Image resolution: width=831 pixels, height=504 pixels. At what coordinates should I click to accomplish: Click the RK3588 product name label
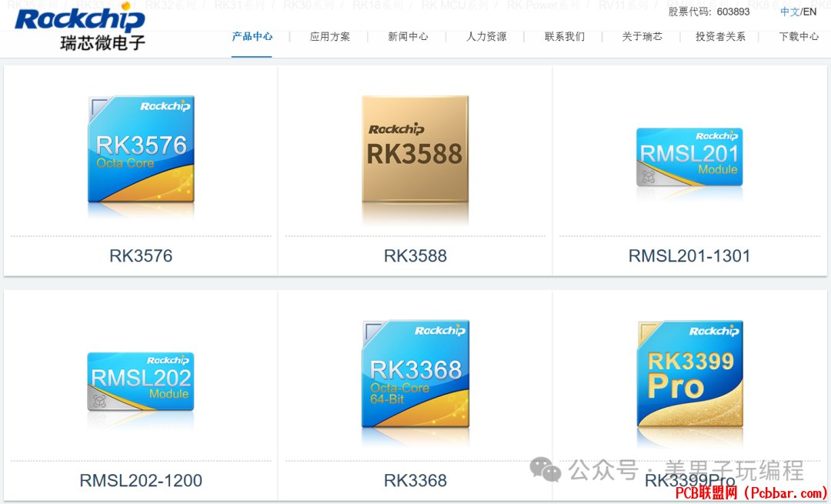pos(415,256)
